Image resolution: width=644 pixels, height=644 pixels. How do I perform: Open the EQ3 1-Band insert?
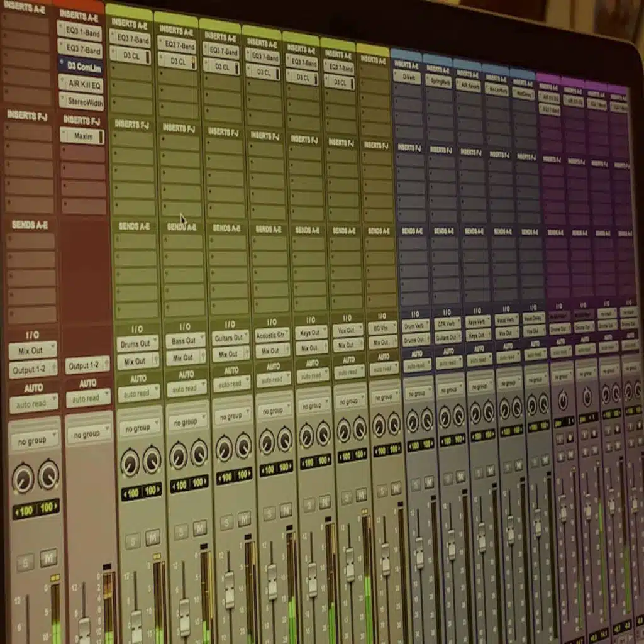pos(79,30)
